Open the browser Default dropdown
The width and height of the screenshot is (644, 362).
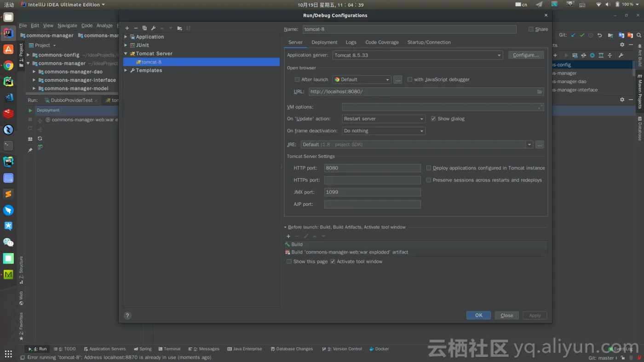362,79
